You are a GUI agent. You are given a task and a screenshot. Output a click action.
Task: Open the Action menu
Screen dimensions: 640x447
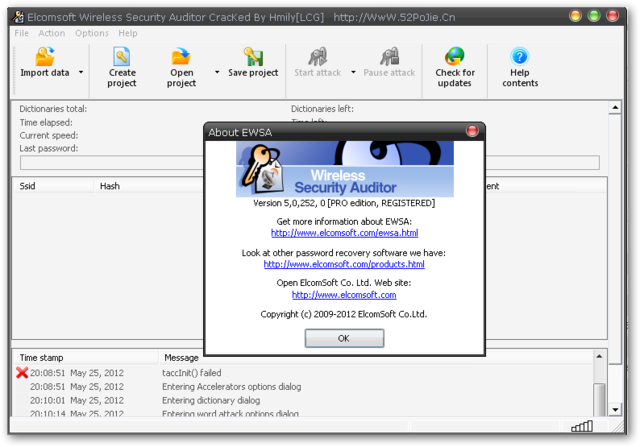51,33
